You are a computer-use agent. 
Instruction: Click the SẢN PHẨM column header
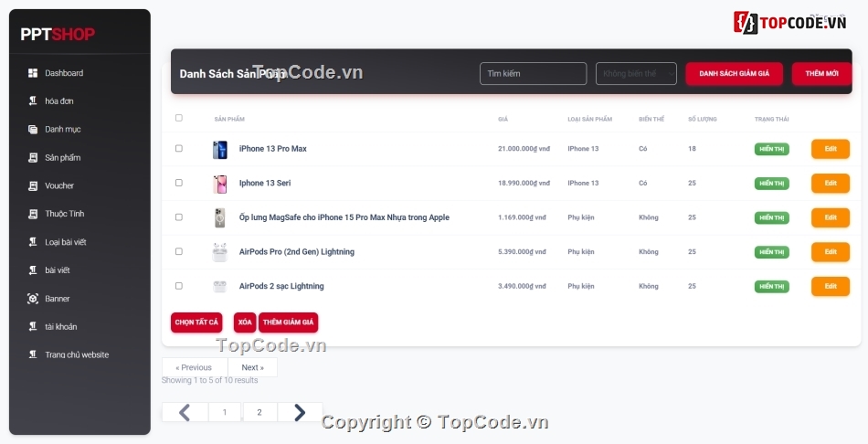[229, 119]
